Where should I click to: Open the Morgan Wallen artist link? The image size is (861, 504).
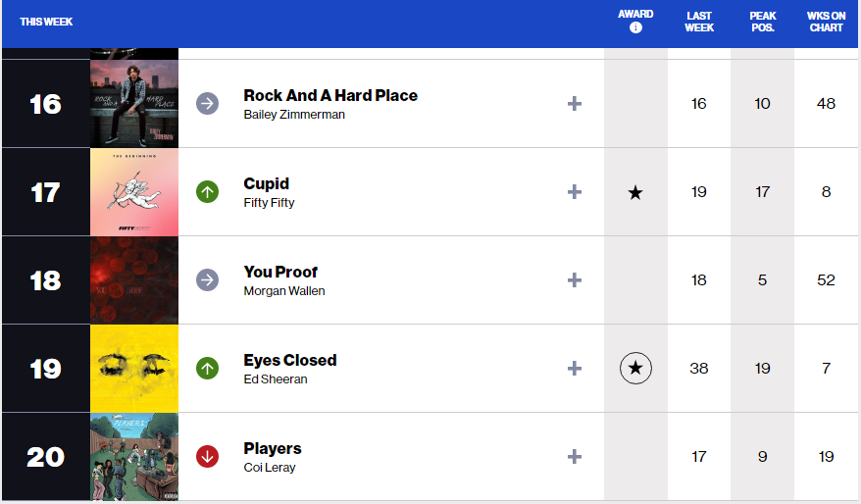point(284,291)
